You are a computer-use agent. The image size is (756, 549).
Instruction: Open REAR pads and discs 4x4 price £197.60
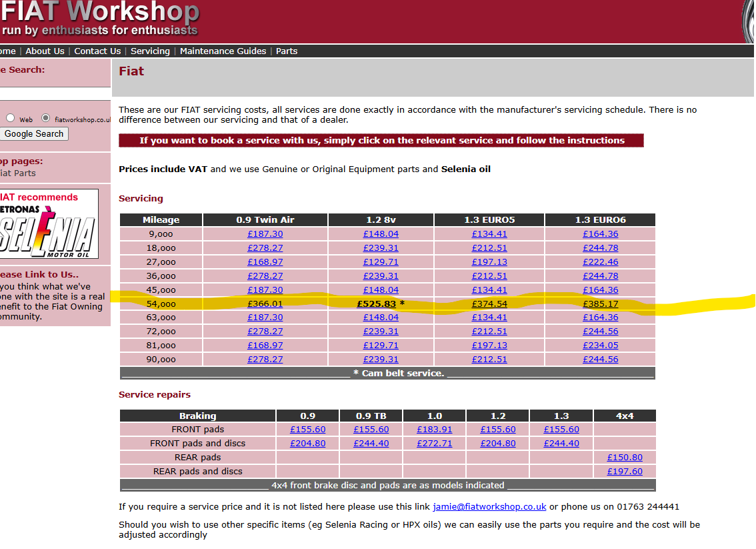625,472
